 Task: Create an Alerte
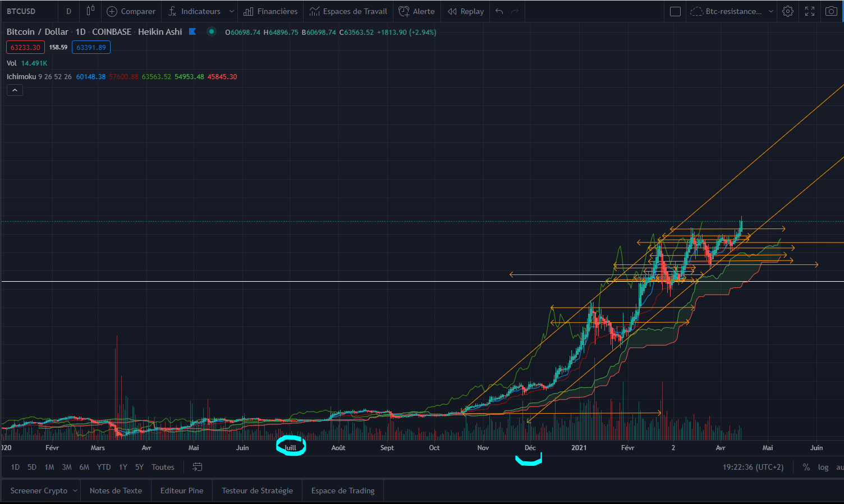tap(416, 11)
